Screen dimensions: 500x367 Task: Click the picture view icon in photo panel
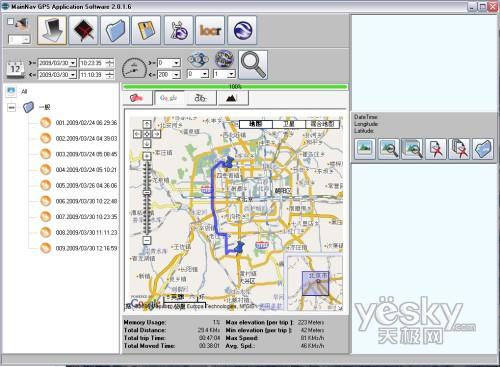click(x=364, y=149)
